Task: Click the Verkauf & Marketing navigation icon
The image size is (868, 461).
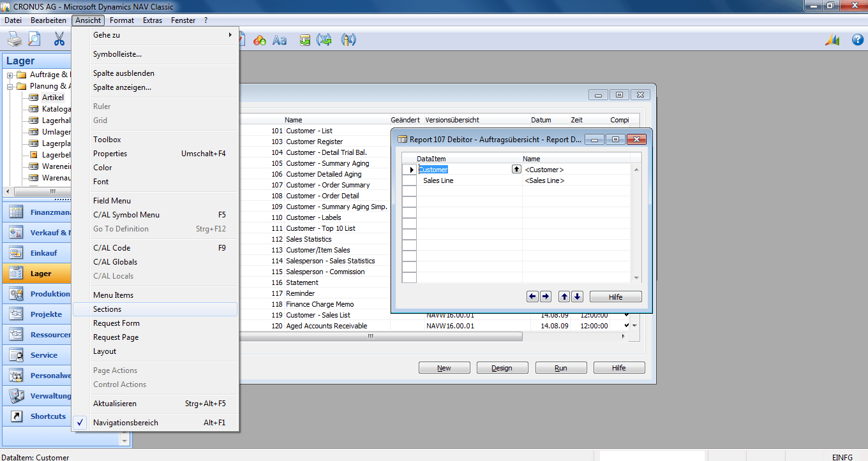Action: [x=17, y=233]
